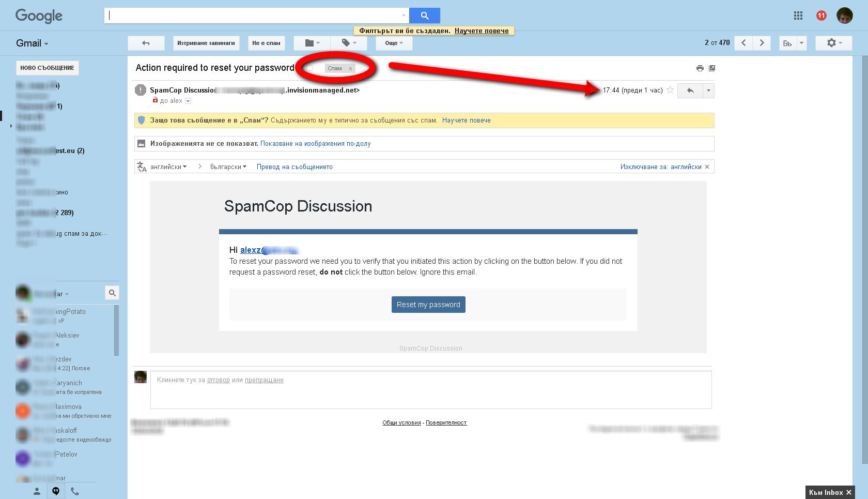Reply with the arrow button
This screenshot has height=499, width=868.
click(x=690, y=90)
